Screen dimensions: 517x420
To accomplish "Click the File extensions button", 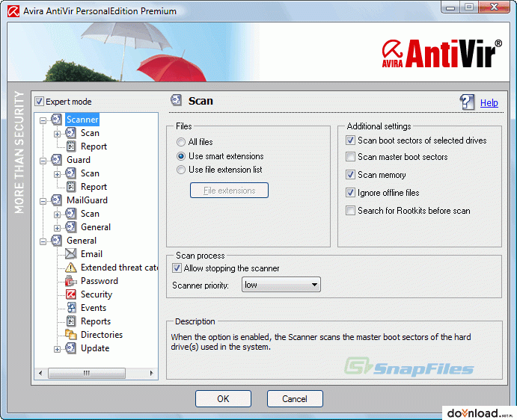I will (229, 191).
